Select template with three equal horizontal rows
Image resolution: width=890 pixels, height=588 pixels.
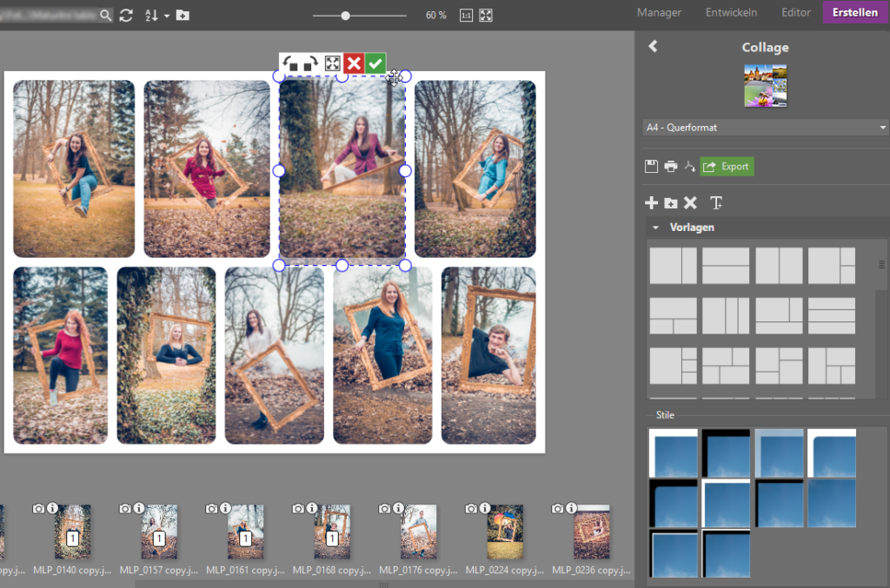click(x=832, y=316)
